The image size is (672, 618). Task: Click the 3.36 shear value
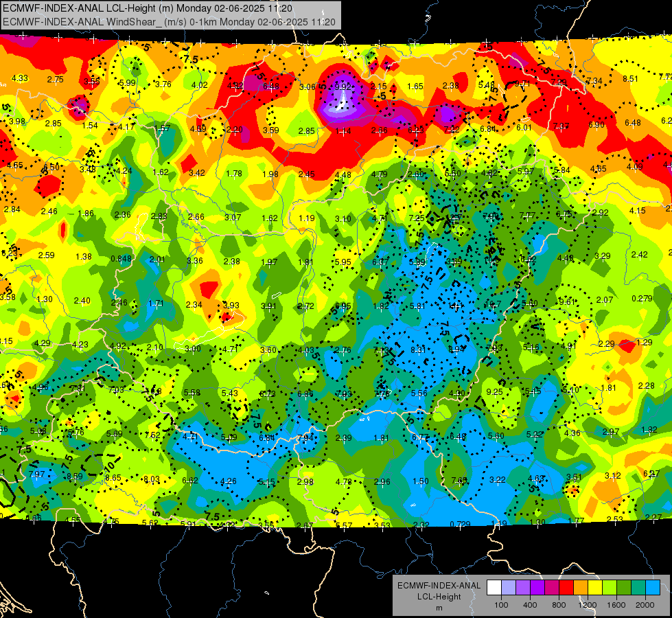[194, 260]
